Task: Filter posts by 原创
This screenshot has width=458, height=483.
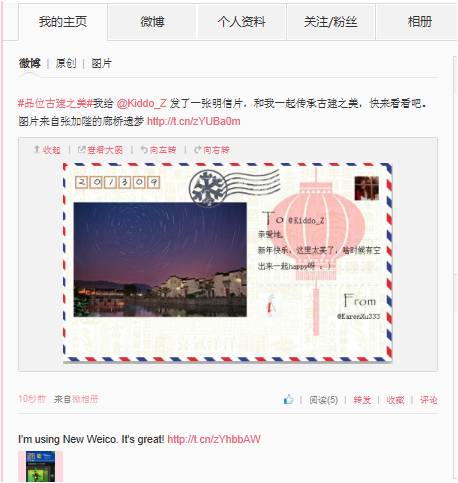Action: click(66, 63)
